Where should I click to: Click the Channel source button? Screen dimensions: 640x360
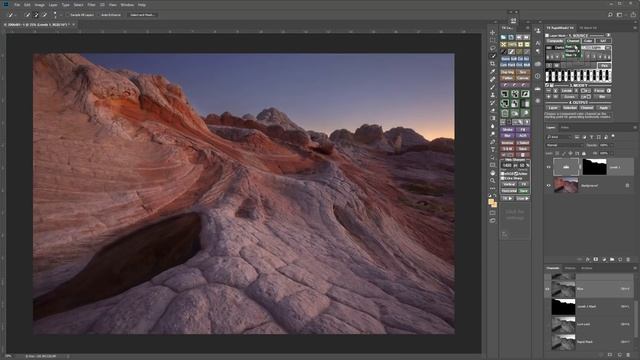(573, 41)
